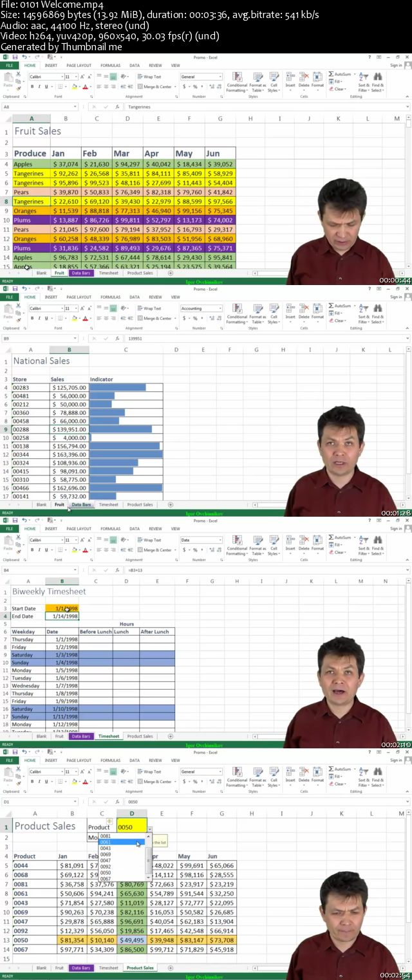This screenshot has height=980, width=412.
Task: Click Conditional Formatting in the Fruit Sales frame
Action: click(237, 82)
